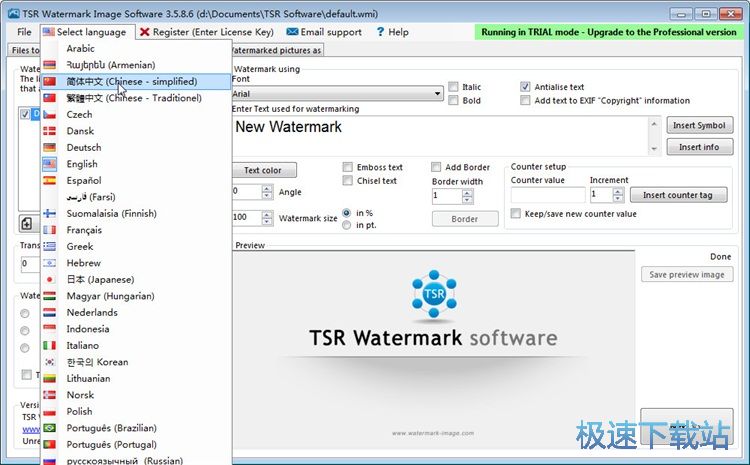The height and width of the screenshot is (465, 750).
Task: Choose Polish from language list
Action: pos(136,411)
